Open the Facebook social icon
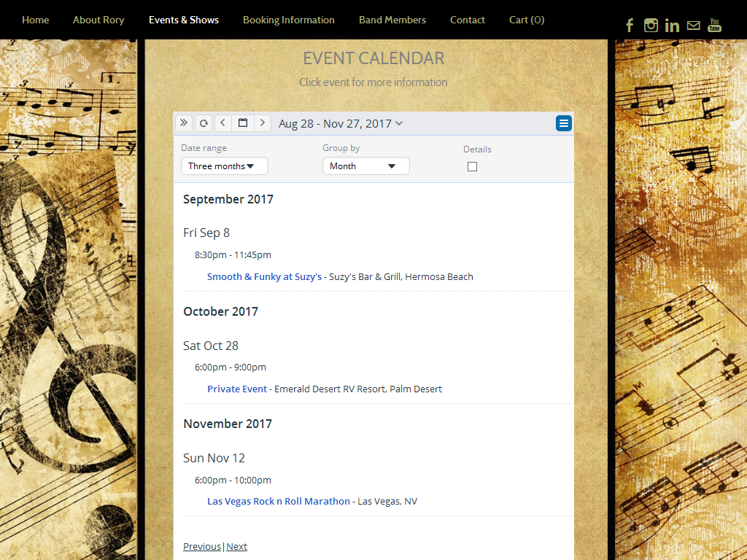The height and width of the screenshot is (560, 747). (x=630, y=26)
